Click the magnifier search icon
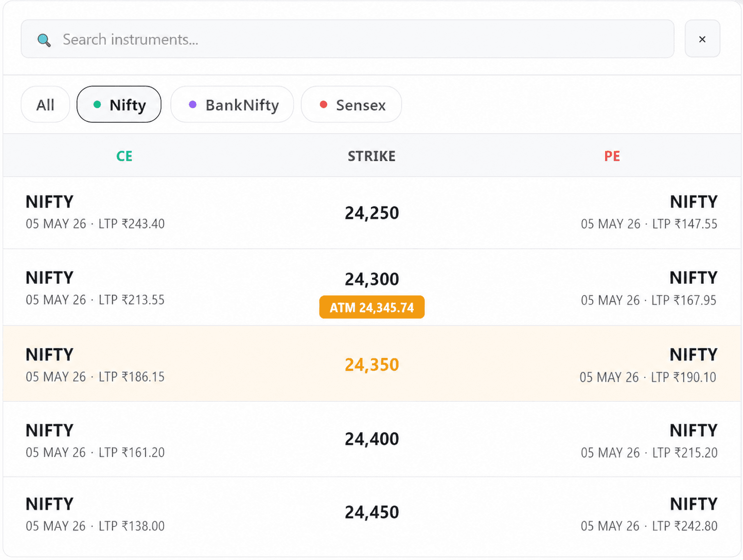Viewport: 743px width, 560px height. (44, 40)
